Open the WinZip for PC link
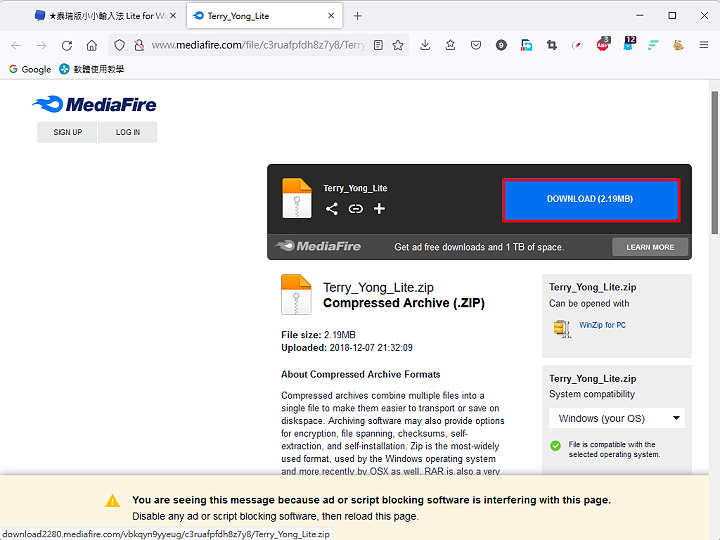The width and height of the screenshot is (720, 540). 602,325
